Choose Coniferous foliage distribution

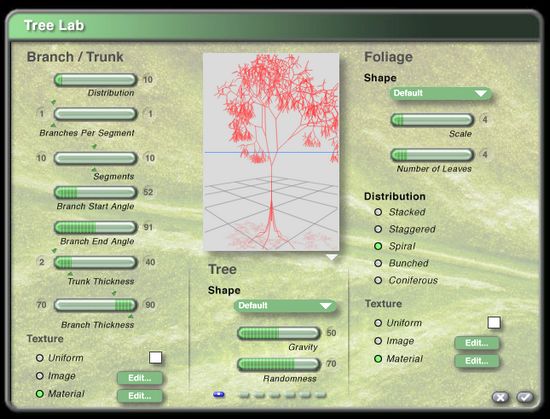[378, 280]
